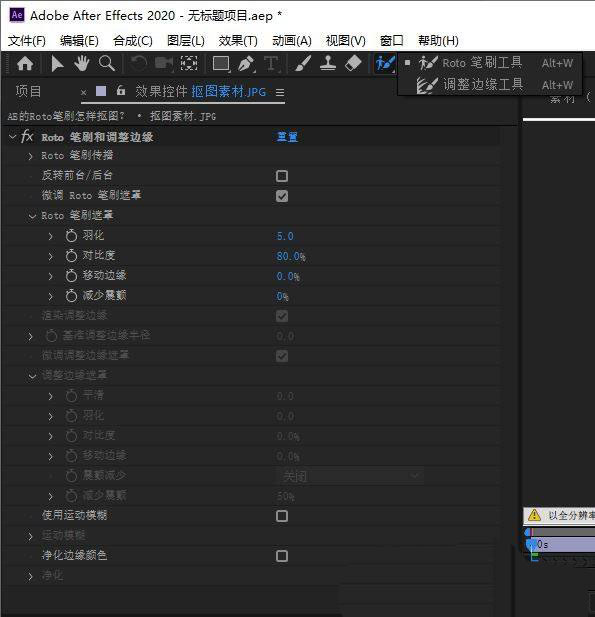Image resolution: width=595 pixels, height=617 pixels.
Task: Expand the 运动模糊 group
Action: point(31,536)
